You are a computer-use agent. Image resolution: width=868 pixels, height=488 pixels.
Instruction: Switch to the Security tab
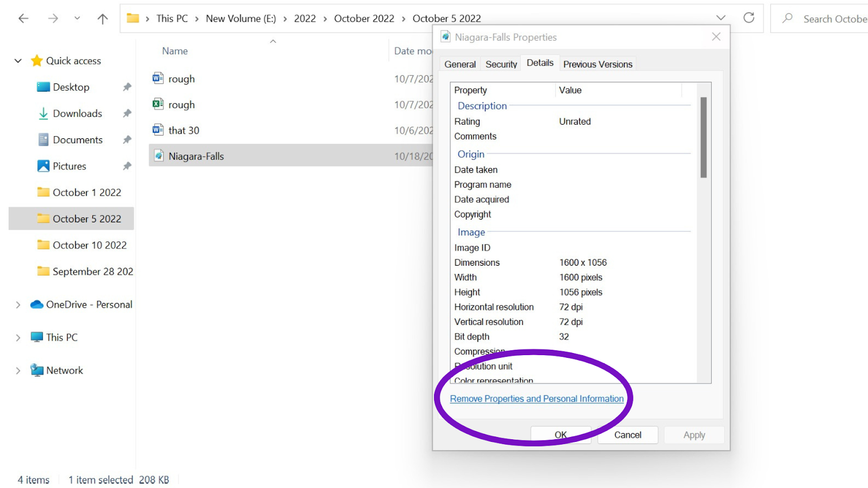coord(500,63)
